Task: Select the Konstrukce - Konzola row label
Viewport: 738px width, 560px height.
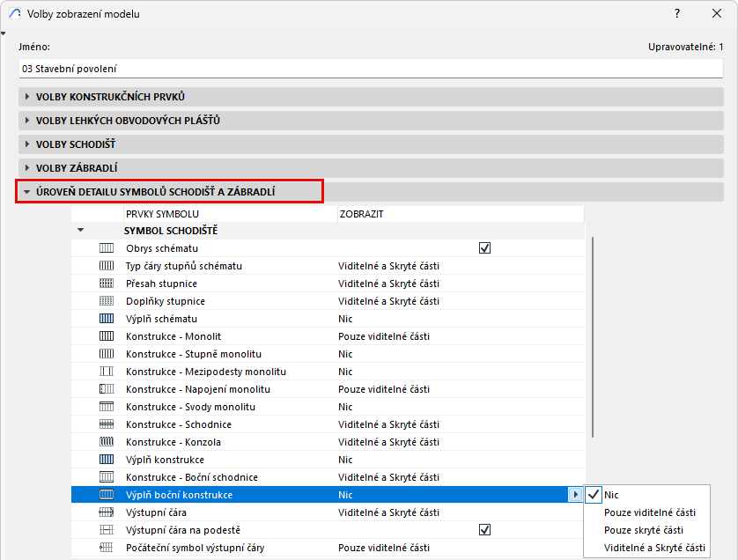Action: click(x=173, y=442)
